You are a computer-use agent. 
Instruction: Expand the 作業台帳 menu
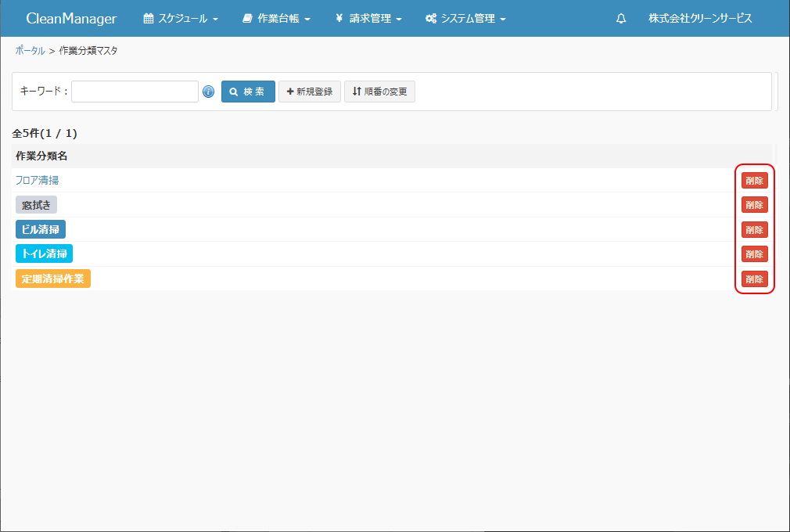276,19
